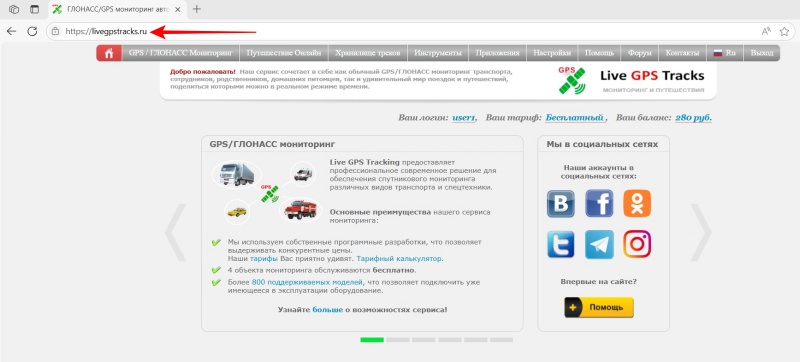Go to next slide with right chevron

tap(701, 232)
